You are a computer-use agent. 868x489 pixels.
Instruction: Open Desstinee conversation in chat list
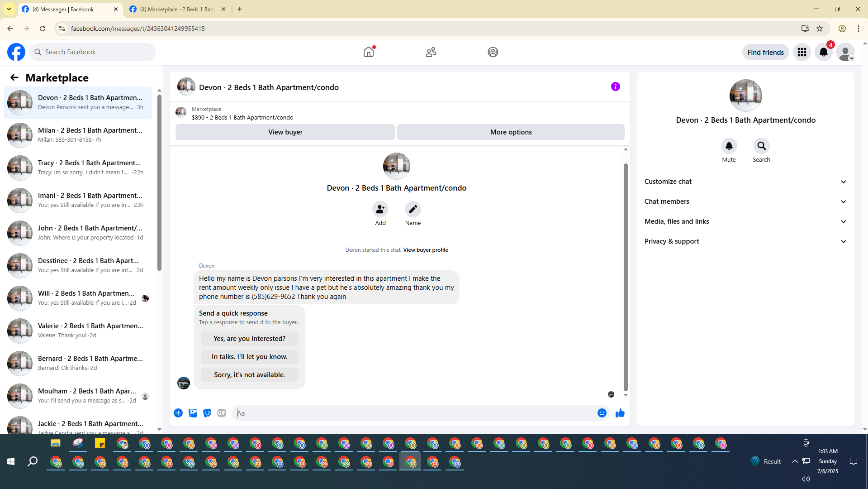(x=78, y=265)
